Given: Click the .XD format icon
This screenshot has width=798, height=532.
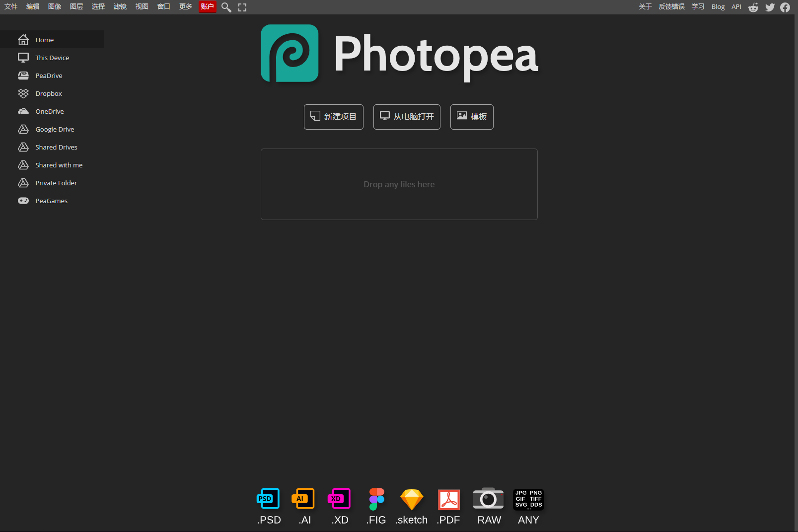Looking at the screenshot, I should coord(339,499).
